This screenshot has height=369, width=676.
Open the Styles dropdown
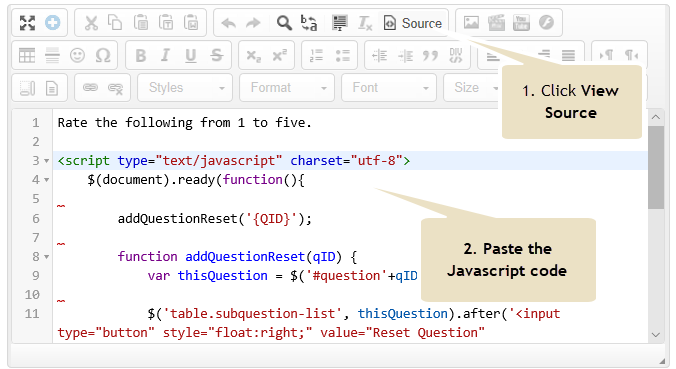point(185,88)
